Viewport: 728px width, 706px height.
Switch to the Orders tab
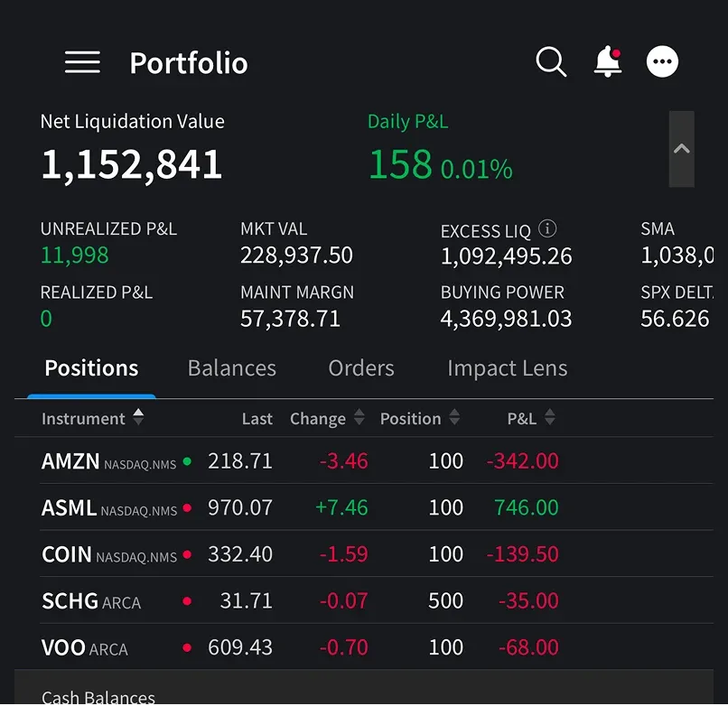point(361,368)
